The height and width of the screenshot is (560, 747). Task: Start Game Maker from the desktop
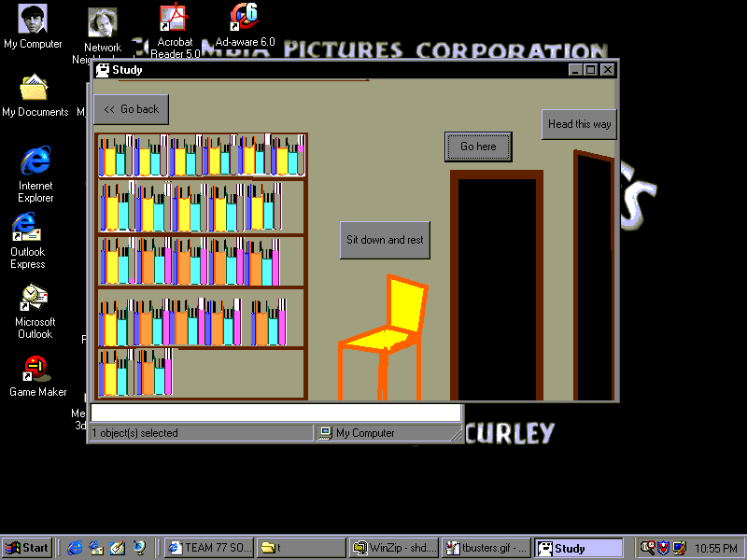35,369
